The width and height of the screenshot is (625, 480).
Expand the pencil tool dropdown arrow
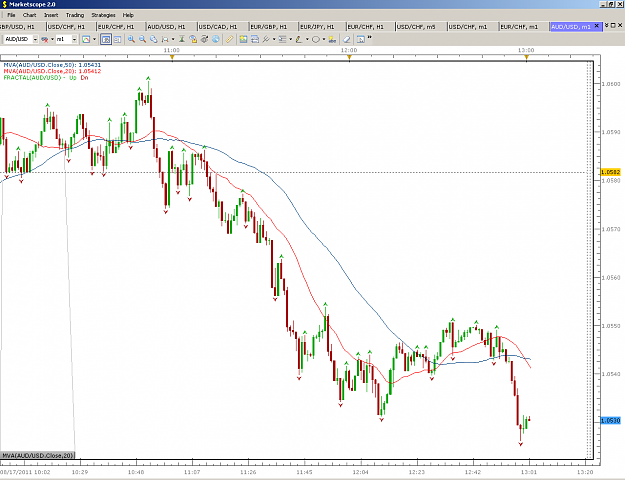pyautogui.click(x=307, y=39)
